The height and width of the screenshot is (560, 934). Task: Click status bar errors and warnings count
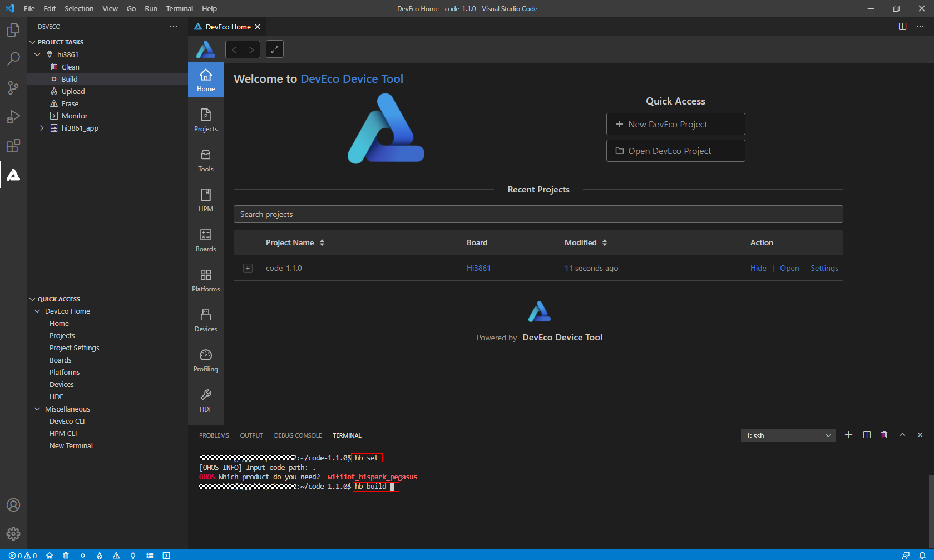(23, 555)
